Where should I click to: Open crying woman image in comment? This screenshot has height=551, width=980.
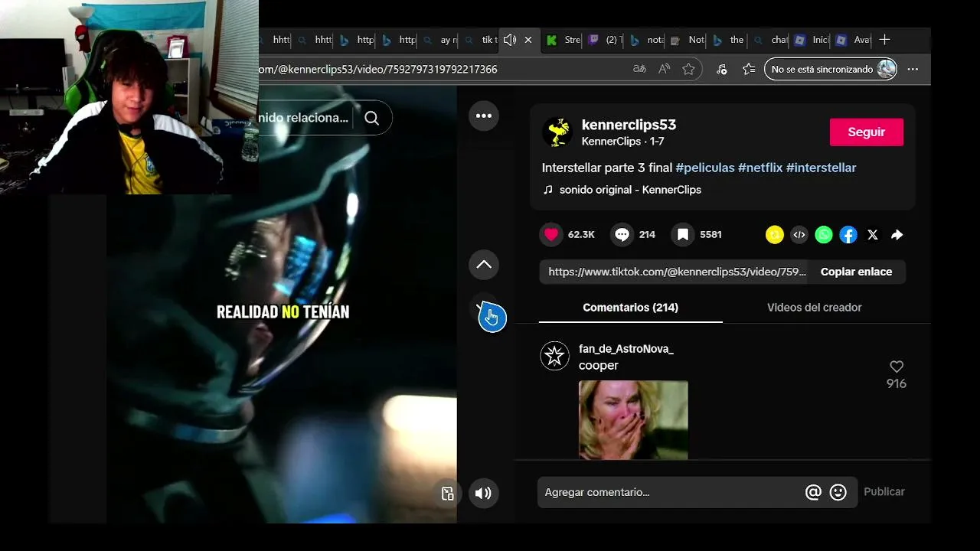point(633,420)
